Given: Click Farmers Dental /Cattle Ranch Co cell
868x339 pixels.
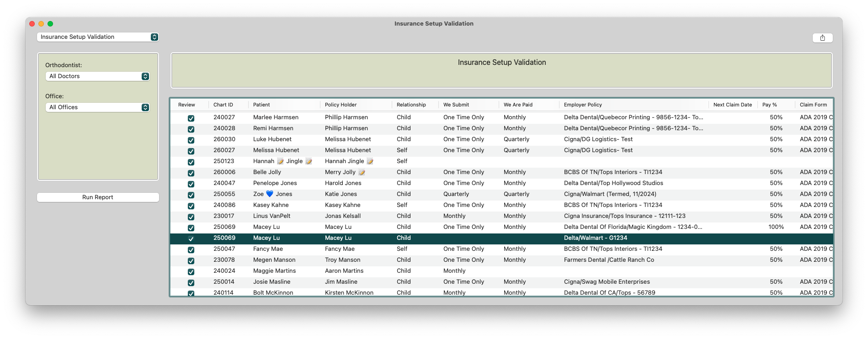Looking at the screenshot, I should point(609,260).
